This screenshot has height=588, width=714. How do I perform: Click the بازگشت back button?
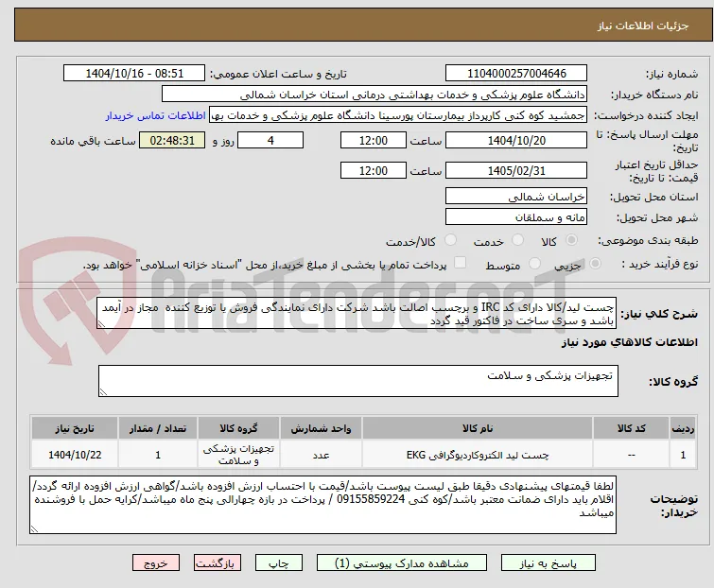pyautogui.click(x=218, y=563)
